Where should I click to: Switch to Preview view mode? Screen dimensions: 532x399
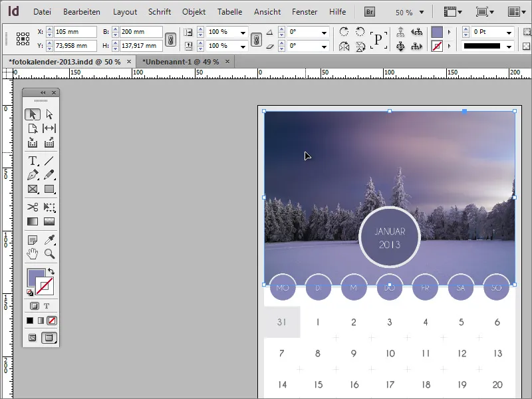tap(49, 338)
